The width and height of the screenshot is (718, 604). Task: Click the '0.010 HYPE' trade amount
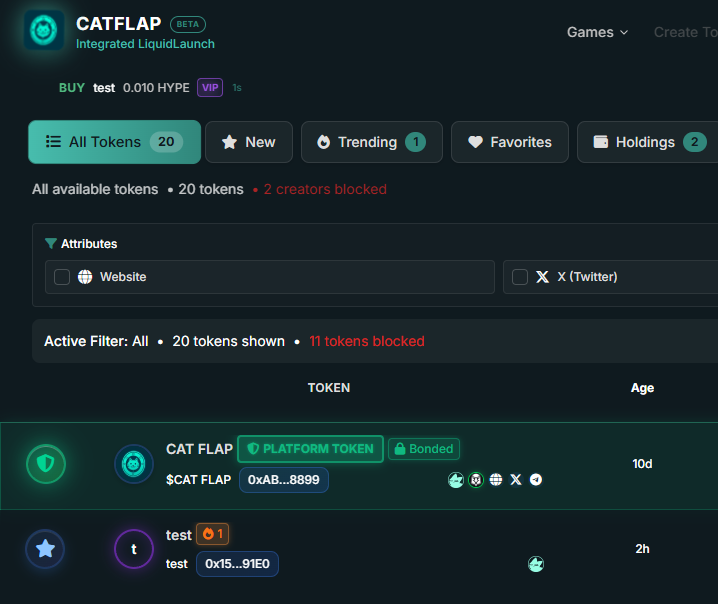(156, 88)
